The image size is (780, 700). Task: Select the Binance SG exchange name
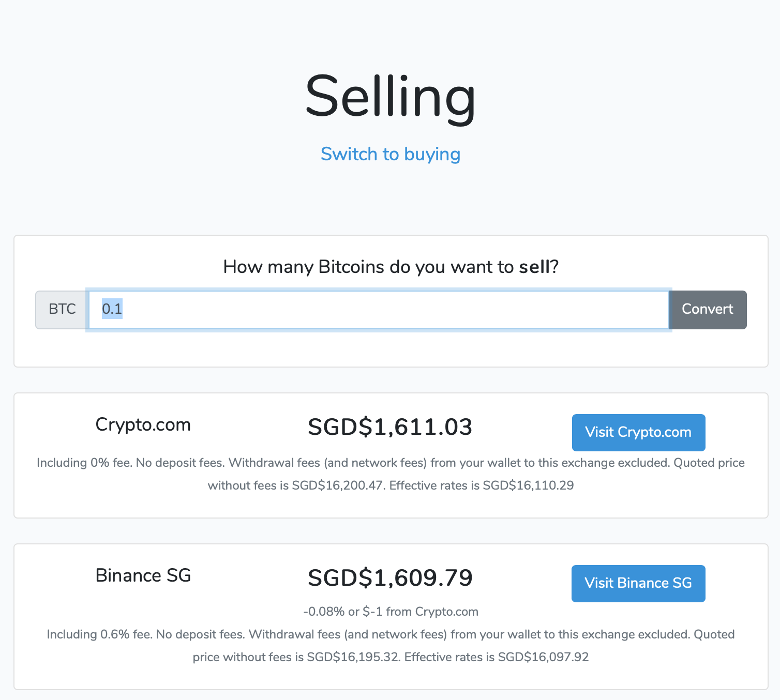[143, 575]
